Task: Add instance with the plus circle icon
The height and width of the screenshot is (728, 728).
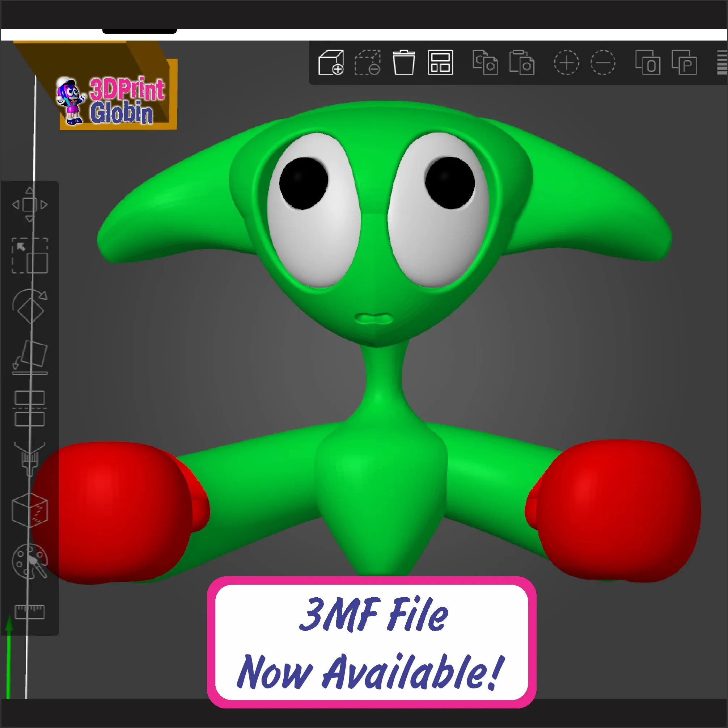Action: (x=566, y=62)
